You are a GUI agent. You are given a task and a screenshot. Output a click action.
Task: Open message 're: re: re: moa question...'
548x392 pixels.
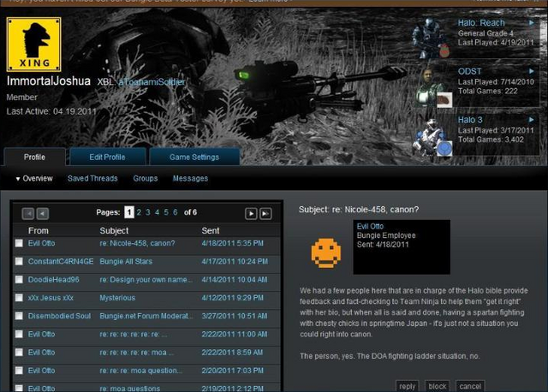click(140, 371)
